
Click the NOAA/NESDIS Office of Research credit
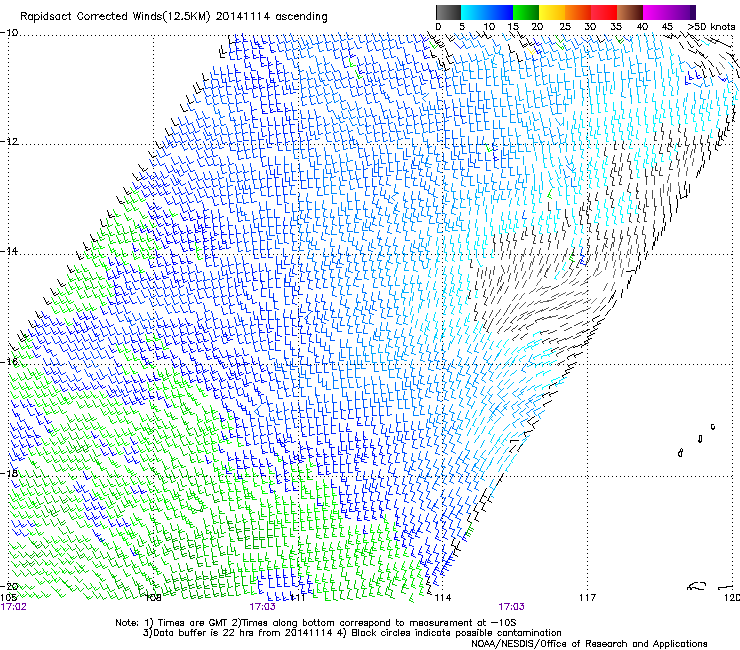(589, 644)
